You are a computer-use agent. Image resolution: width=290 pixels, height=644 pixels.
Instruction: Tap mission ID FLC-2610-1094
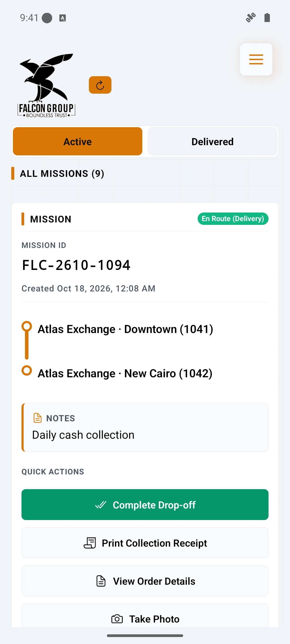click(76, 265)
